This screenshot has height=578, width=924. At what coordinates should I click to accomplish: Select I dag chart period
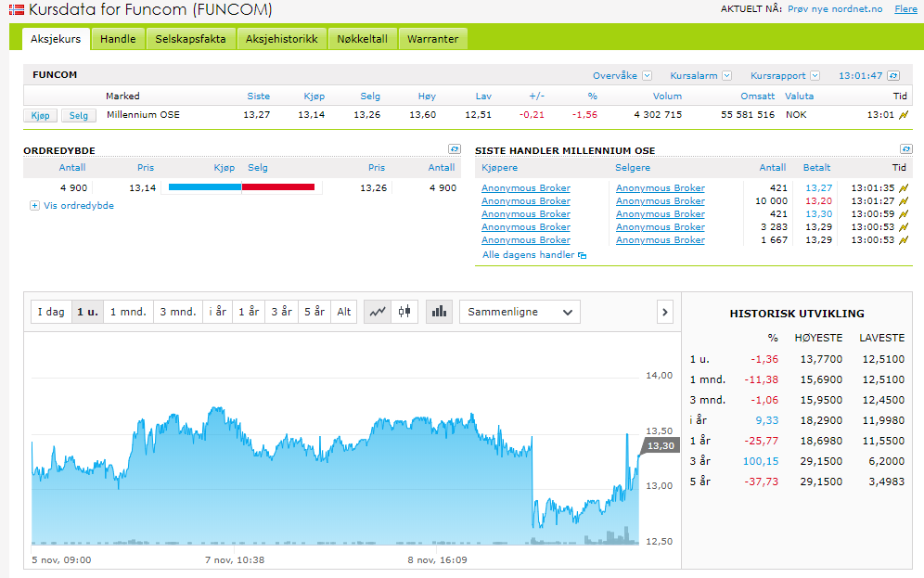coord(51,312)
